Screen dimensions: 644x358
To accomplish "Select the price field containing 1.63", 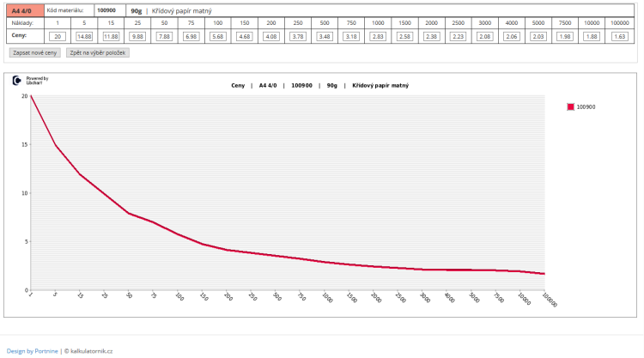I will click(619, 37).
